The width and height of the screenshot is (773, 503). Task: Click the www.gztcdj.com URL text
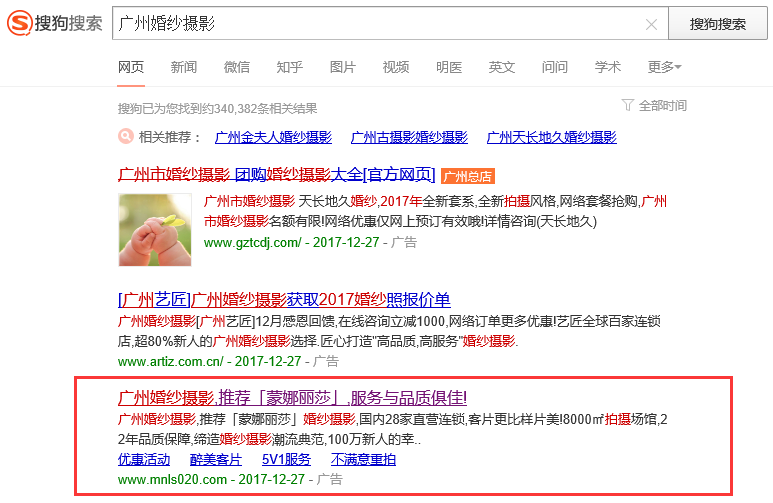pyautogui.click(x=252, y=242)
